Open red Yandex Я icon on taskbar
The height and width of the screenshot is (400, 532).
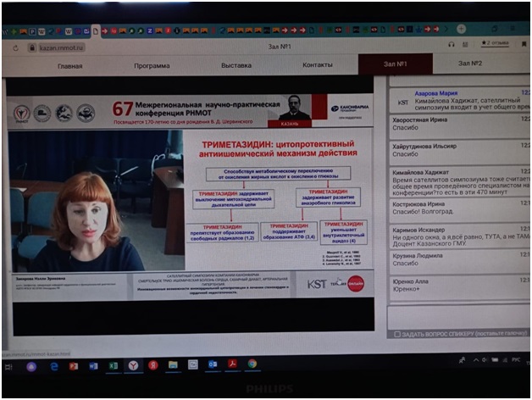click(x=153, y=365)
